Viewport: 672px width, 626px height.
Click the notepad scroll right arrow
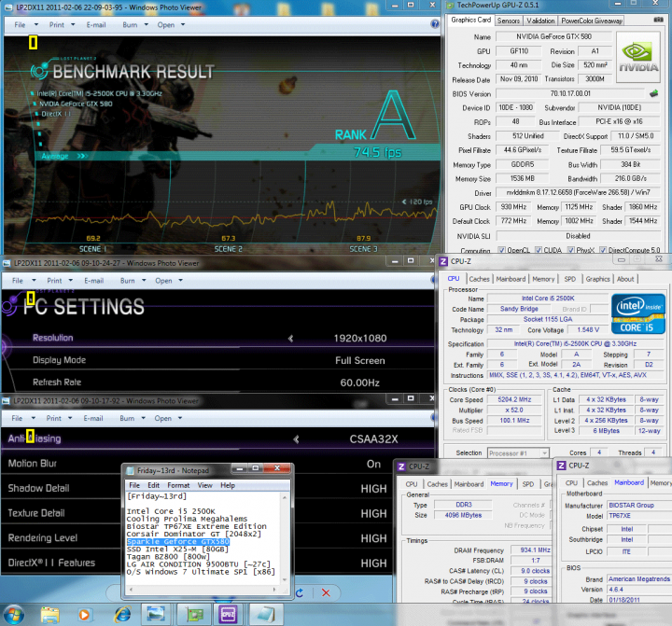pyautogui.click(x=274, y=590)
